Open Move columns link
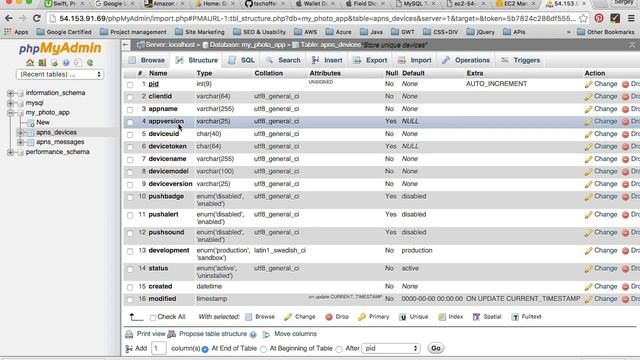Viewport: 640px width, 360px height. click(x=296, y=334)
